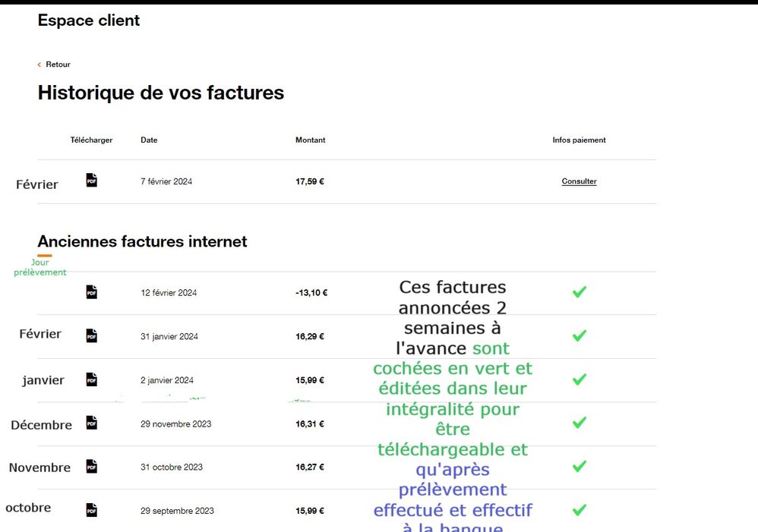Click the back chevron next to Retour
758x532 pixels.
(x=39, y=65)
